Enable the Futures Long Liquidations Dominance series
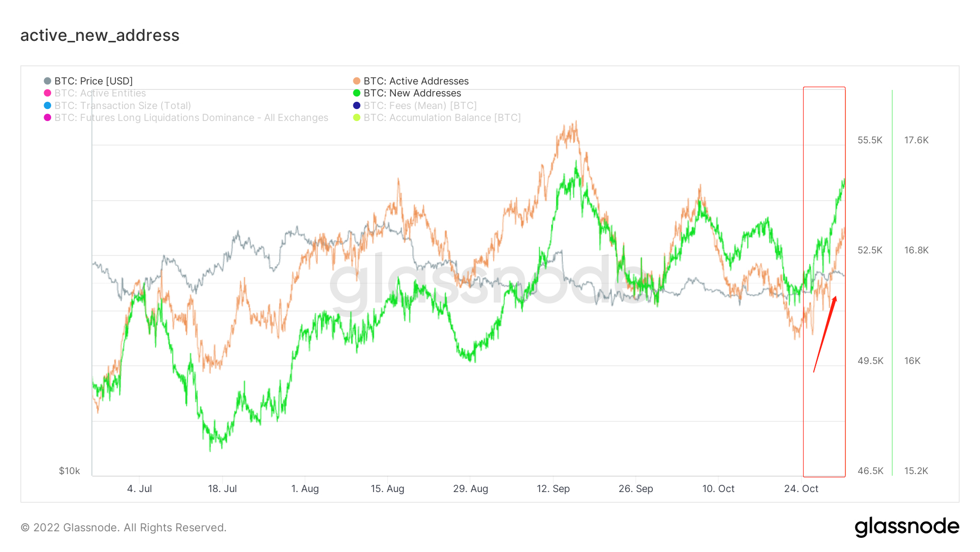The height and width of the screenshot is (552, 980). (x=191, y=118)
